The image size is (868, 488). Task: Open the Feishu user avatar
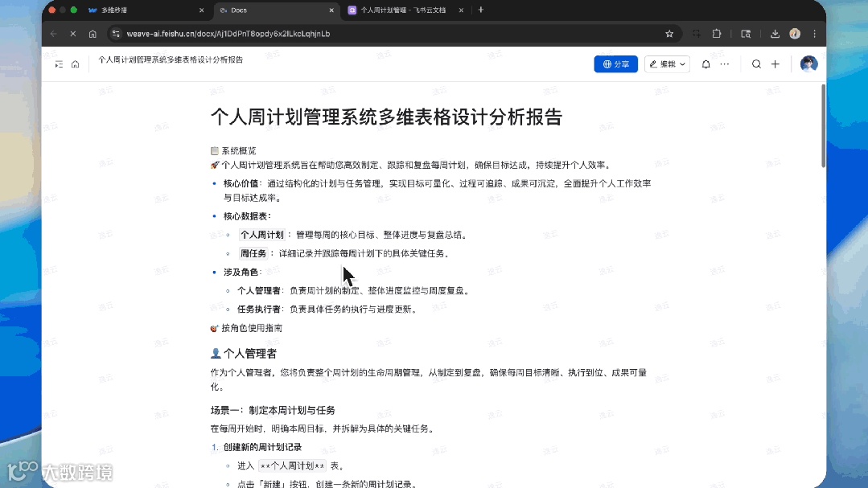(808, 64)
